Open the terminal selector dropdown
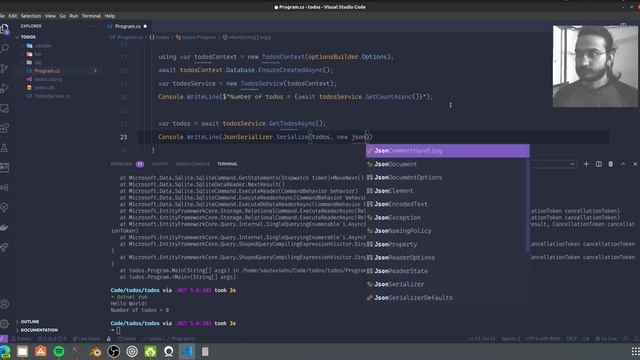Screen dimensions: 640x360 pyautogui.click(x=553, y=164)
